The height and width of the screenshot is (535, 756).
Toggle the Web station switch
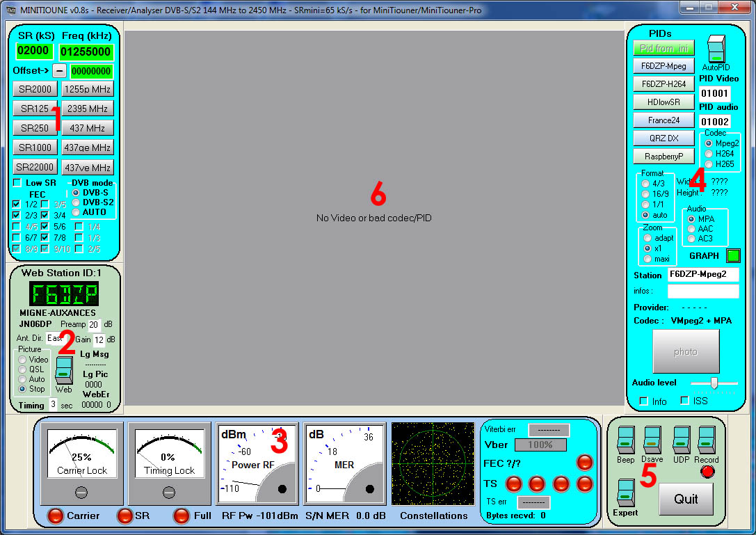pos(63,369)
